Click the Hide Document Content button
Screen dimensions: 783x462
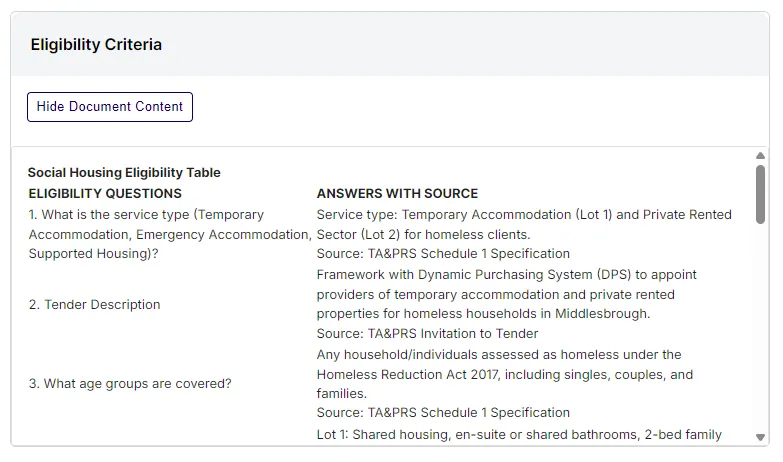click(x=110, y=107)
